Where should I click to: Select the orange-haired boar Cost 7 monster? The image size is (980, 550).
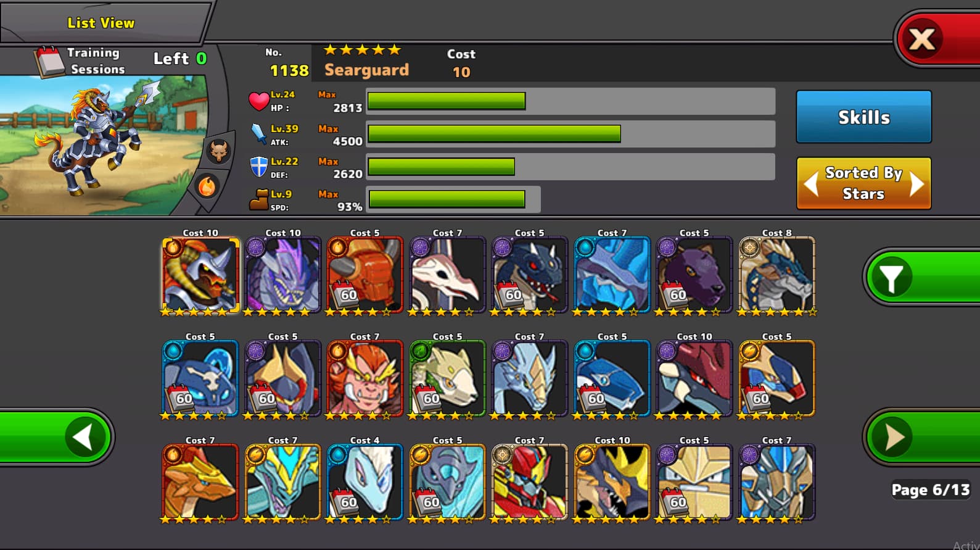point(365,379)
